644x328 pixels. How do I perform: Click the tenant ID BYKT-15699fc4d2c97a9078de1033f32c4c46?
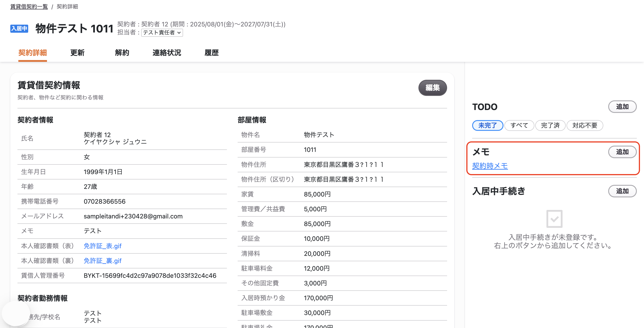coord(150,276)
